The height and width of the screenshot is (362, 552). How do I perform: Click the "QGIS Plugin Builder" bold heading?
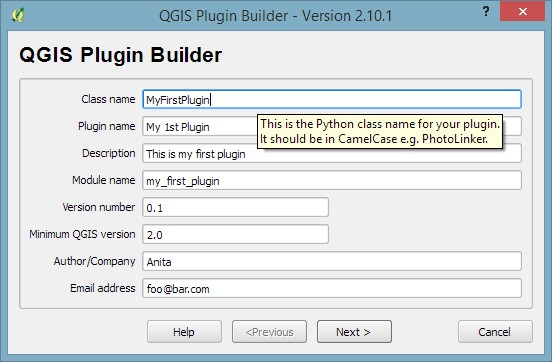[x=120, y=55]
